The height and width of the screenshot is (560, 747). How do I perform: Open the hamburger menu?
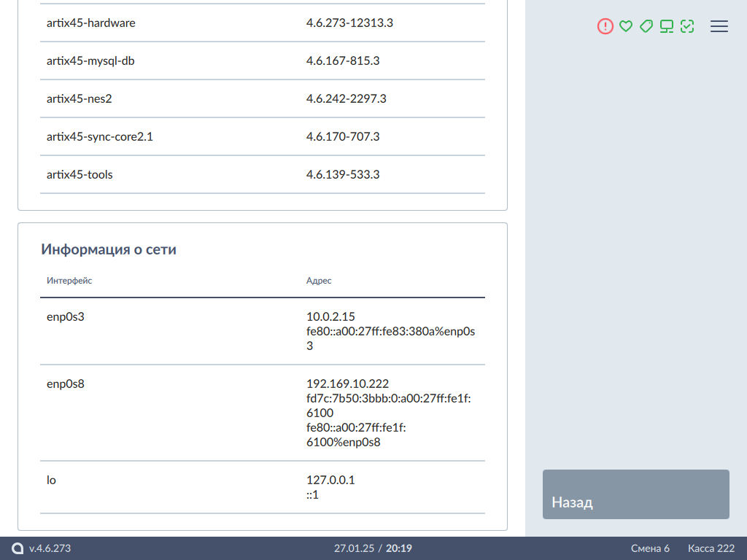(719, 26)
